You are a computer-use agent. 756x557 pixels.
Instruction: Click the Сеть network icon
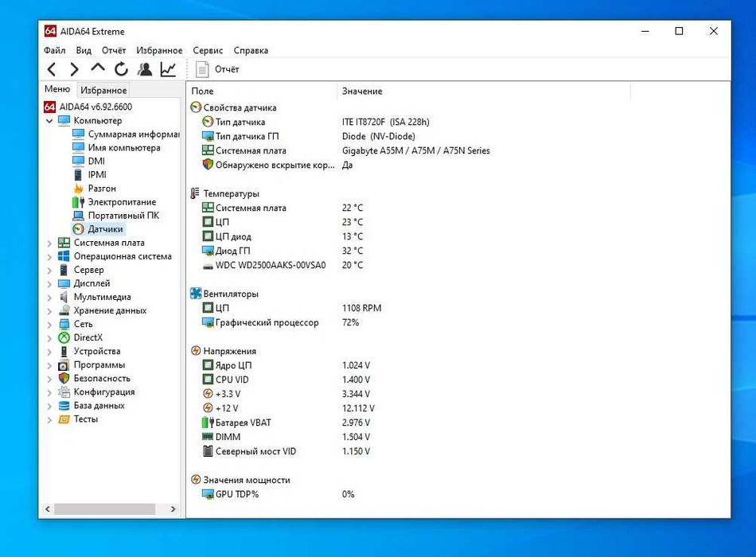pyautogui.click(x=64, y=324)
